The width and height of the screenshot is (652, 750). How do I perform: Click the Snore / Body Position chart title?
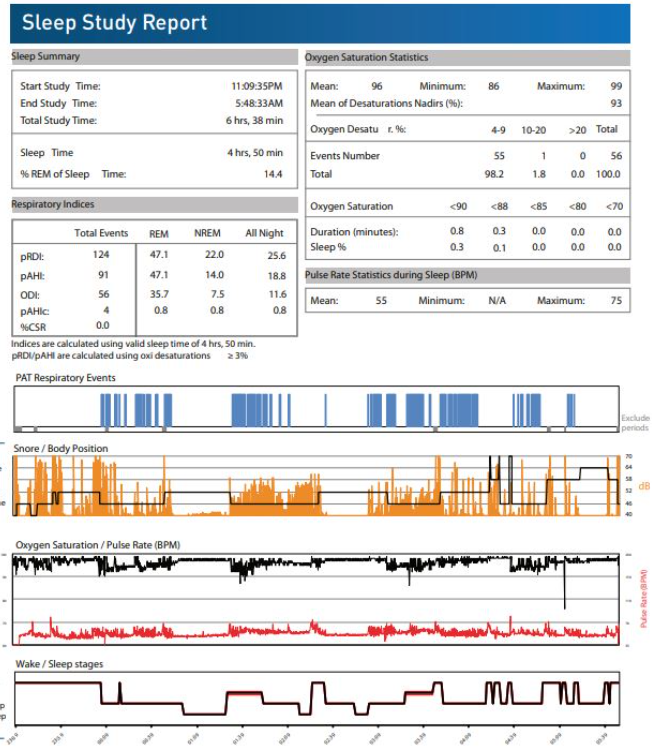pyautogui.click(x=62, y=448)
